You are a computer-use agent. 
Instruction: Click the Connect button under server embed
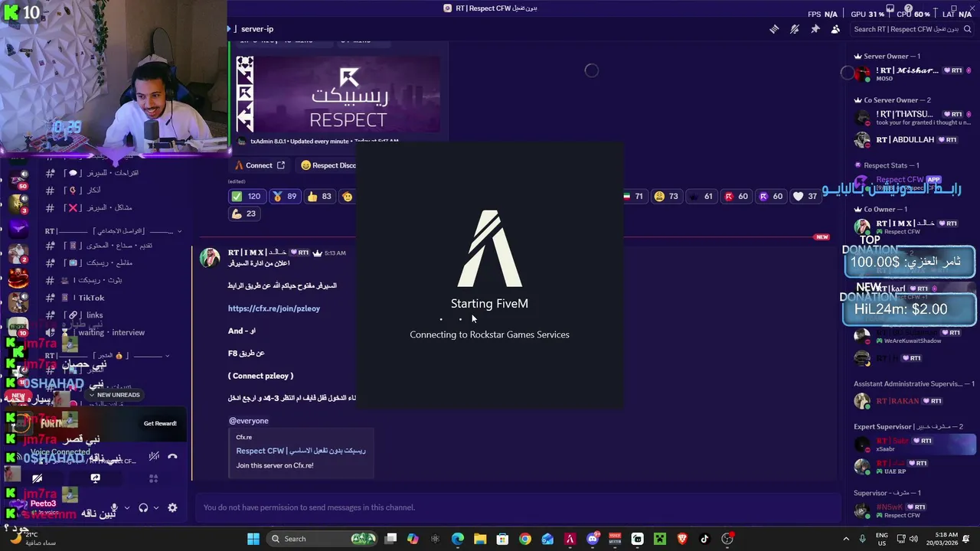(x=260, y=165)
